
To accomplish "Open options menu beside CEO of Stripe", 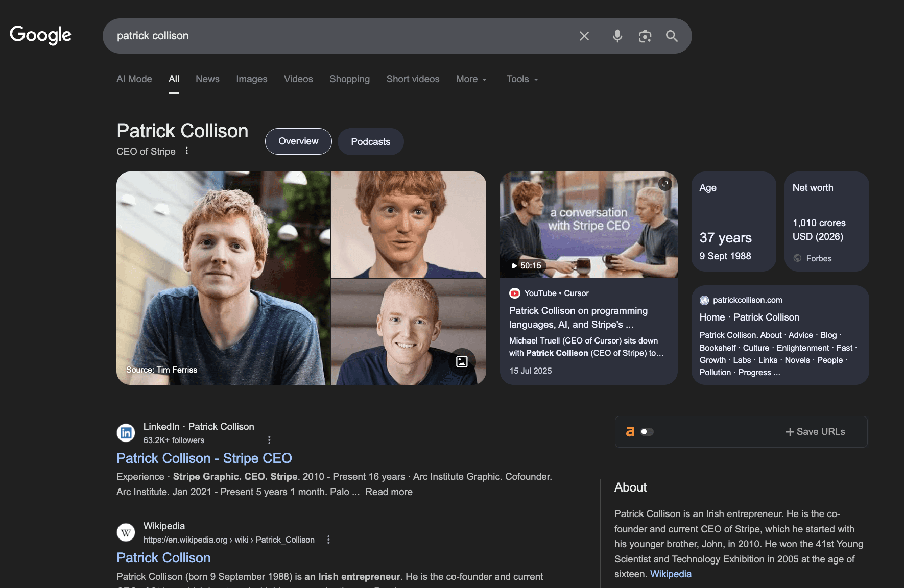I will (x=187, y=151).
